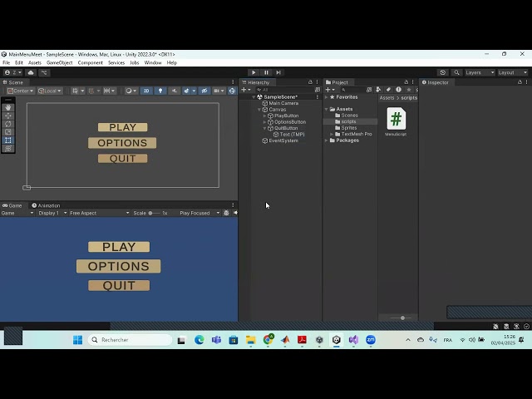Select the Hand view tool

8,107
